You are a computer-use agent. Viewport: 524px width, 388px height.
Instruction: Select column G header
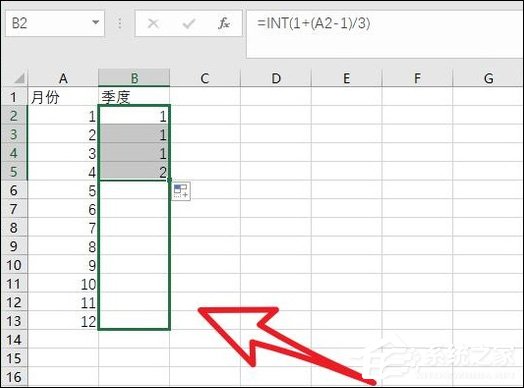tap(488, 78)
